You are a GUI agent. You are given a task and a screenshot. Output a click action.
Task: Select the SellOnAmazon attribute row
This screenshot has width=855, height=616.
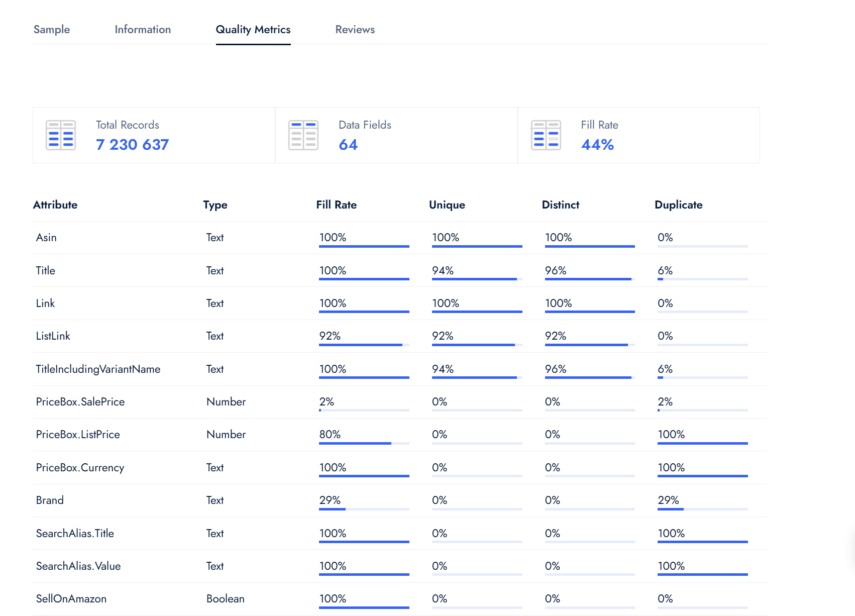[71, 599]
